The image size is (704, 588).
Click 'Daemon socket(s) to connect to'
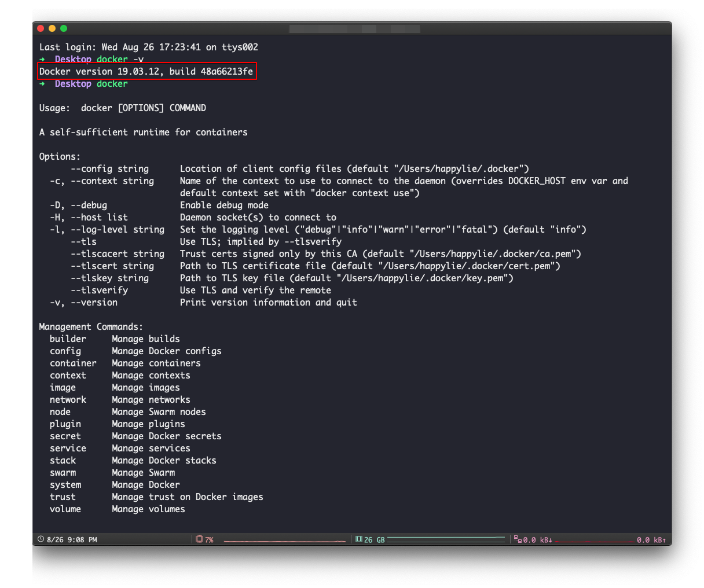tap(258, 218)
